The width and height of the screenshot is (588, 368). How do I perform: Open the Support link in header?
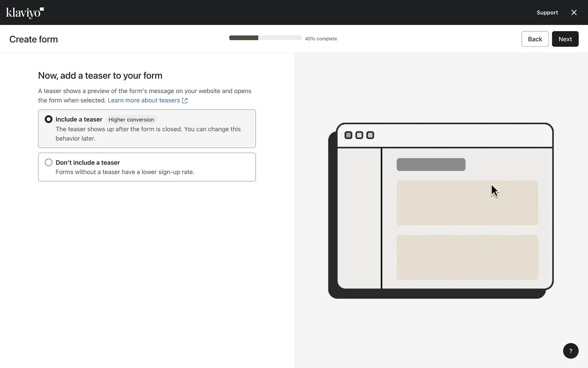pyautogui.click(x=547, y=13)
